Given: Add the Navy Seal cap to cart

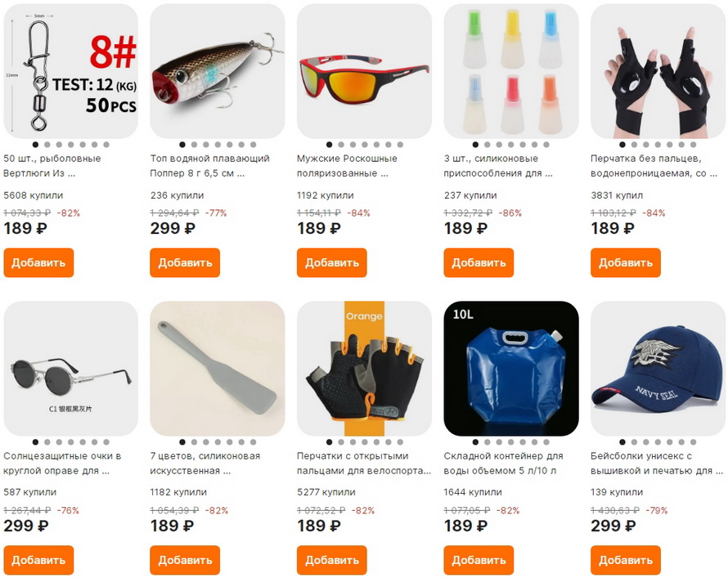Looking at the screenshot, I should 626,560.
